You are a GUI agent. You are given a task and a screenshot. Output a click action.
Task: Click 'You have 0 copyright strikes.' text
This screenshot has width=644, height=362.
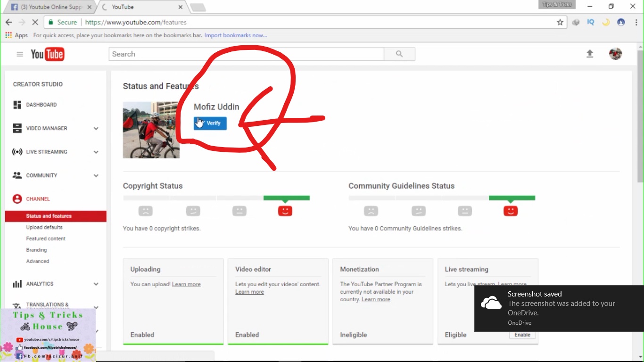pyautogui.click(x=162, y=228)
